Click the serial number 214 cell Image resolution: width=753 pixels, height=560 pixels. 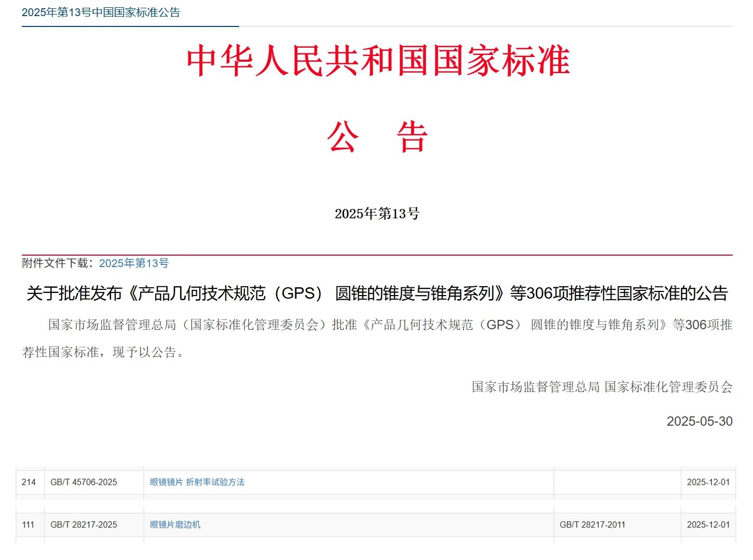click(30, 482)
